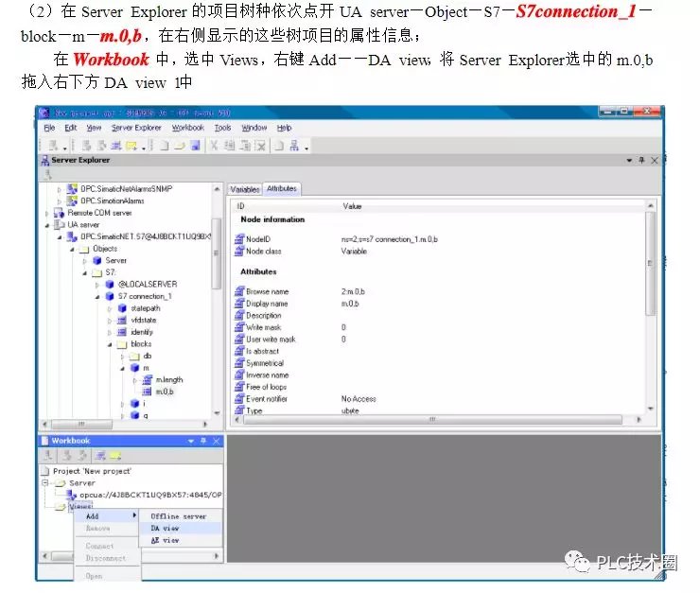The image size is (700, 593).
Task: Open the Tools menu
Action: tap(222, 128)
